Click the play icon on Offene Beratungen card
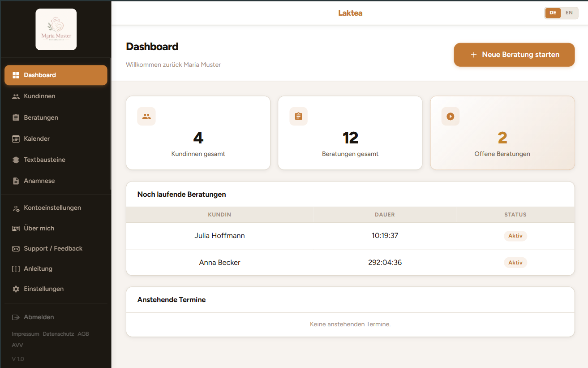The image size is (588, 368). point(451,117)
